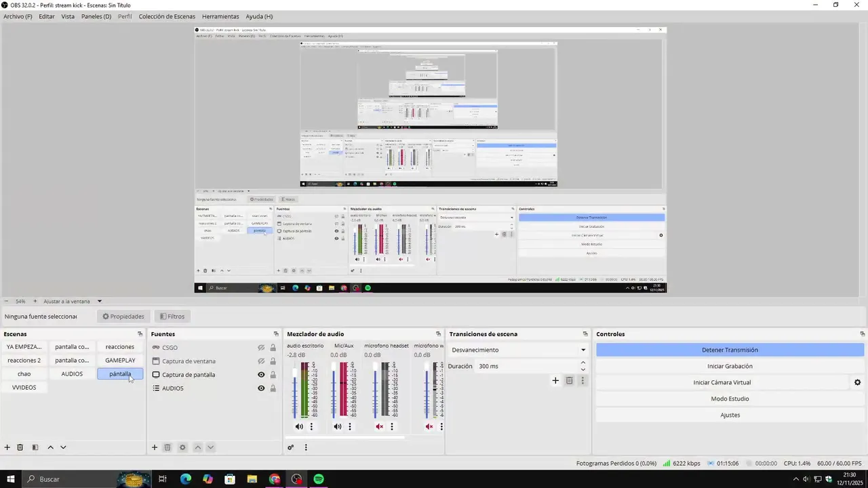Toggle lock on CSGO source
868x488 pixels.
(273, 348)
